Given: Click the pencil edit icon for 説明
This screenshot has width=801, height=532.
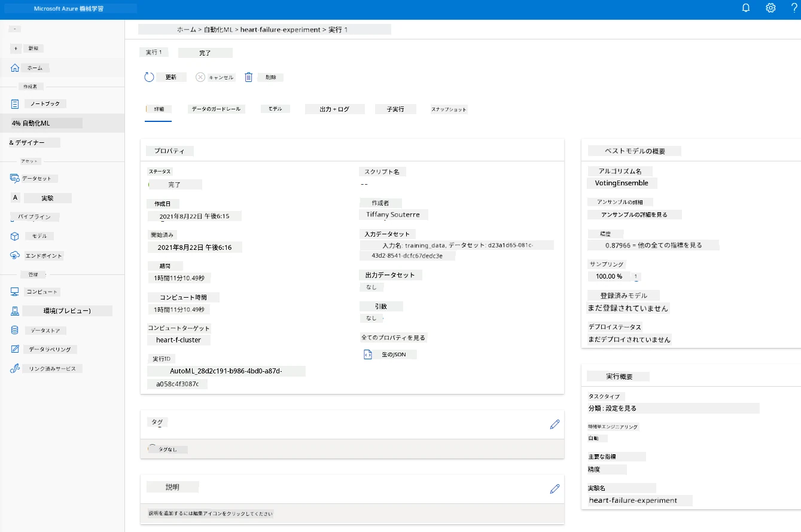Looking at the screenshot, I should [555, 488].
